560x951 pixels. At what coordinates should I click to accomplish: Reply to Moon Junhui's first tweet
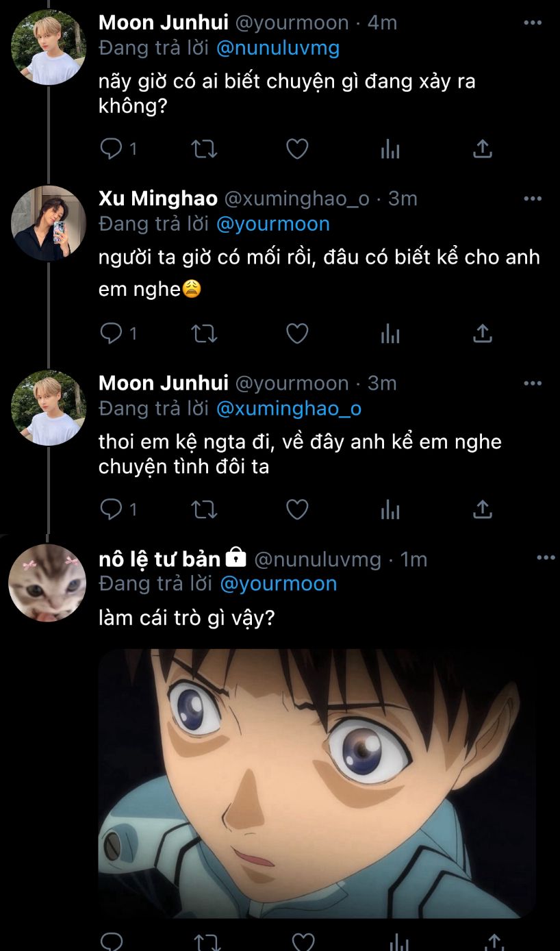pyautogui.click(x=111, y=149)
